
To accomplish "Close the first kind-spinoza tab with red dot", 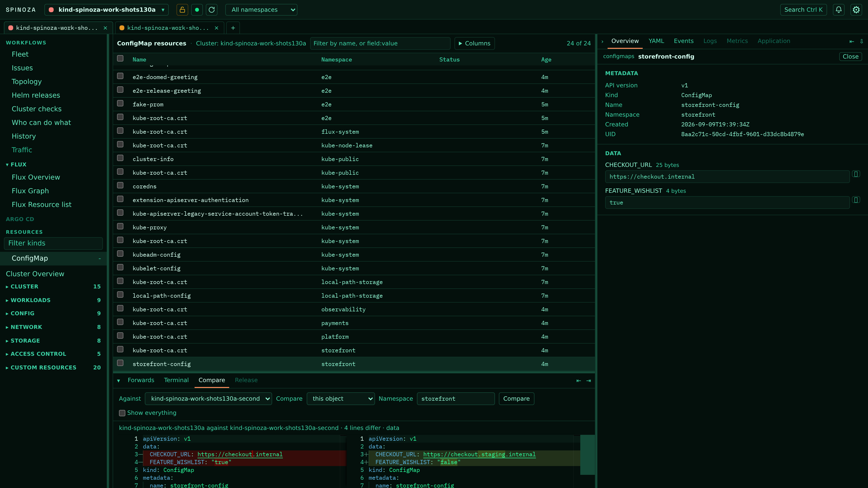I will (106, 28).
